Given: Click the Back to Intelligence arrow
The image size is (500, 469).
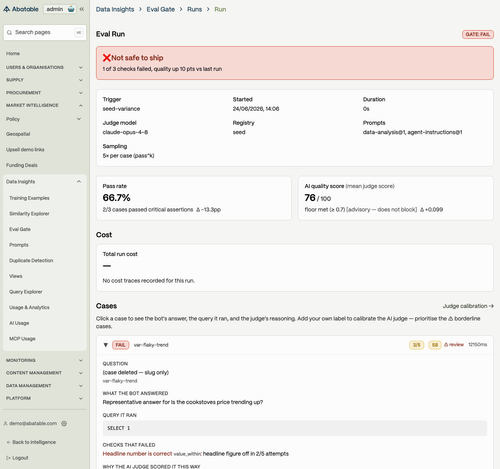Looking at the screenshot, I should (x=8, y=442).
